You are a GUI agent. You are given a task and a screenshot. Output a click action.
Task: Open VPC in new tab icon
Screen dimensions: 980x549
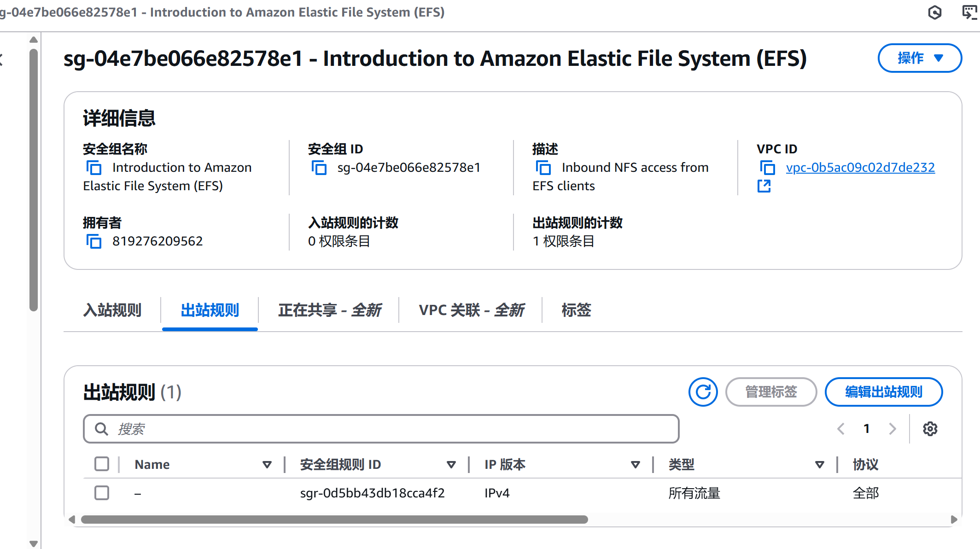point(764,186)
